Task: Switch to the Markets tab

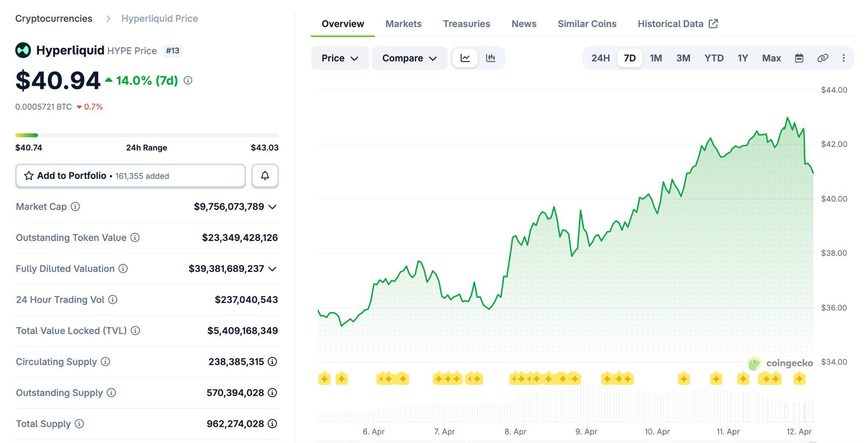Action: tap(403, 24)
